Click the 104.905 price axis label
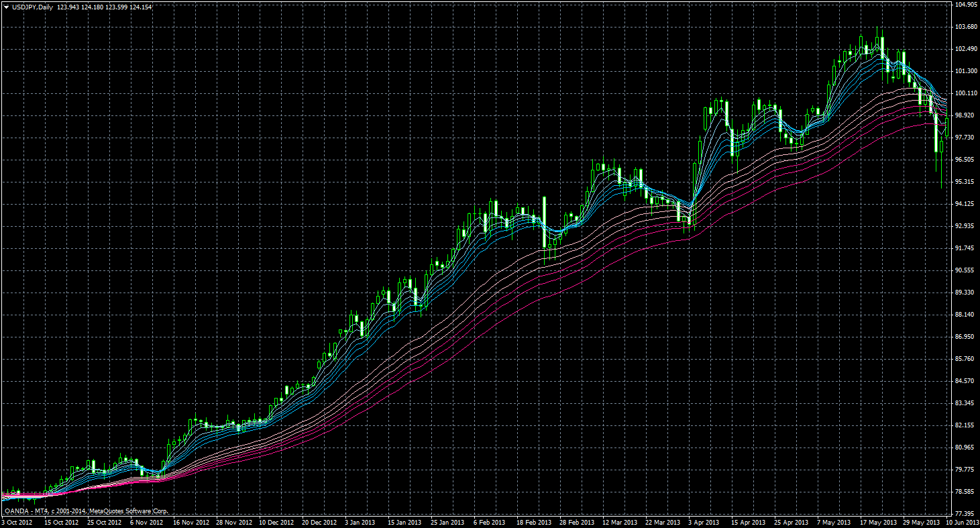The height and width of the screenshot is (528, 980). (x=964, y=5)
